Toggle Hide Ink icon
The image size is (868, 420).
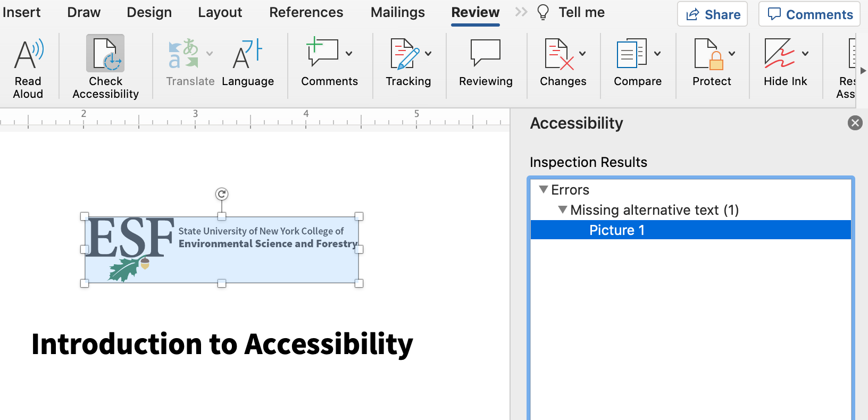780,53
